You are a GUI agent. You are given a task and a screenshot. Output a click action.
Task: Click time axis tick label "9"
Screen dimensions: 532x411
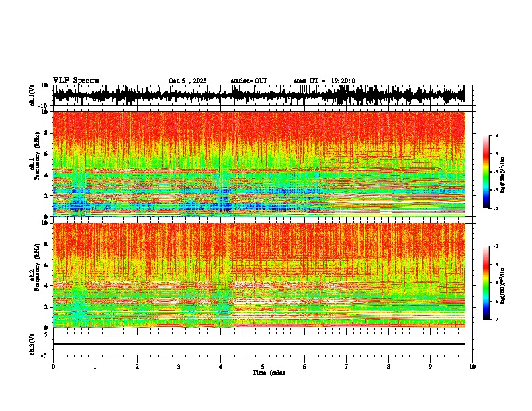click(x=430, y=367)
